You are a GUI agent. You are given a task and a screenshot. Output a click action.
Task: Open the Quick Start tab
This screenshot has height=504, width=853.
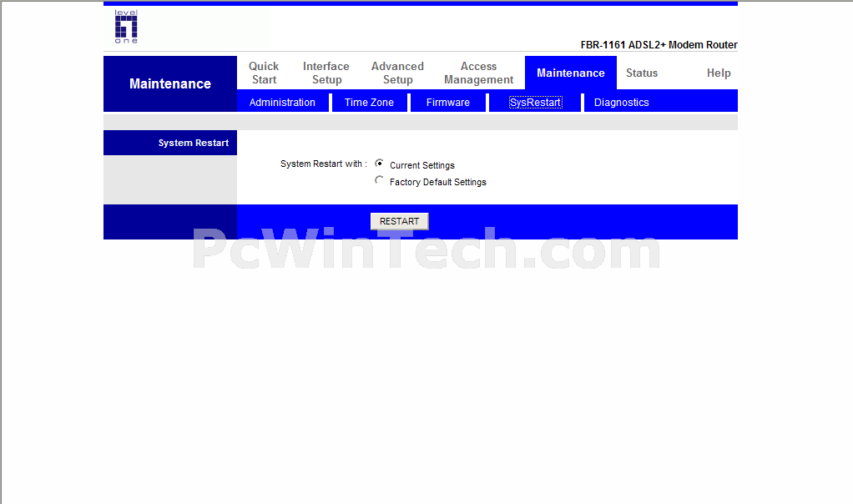pyautogui.click(x=264, y=73)
